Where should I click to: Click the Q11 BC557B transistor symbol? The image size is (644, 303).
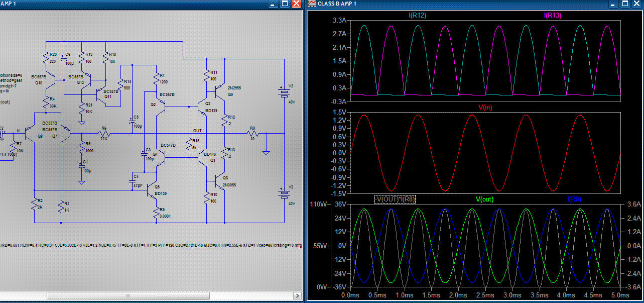[100, 93]
